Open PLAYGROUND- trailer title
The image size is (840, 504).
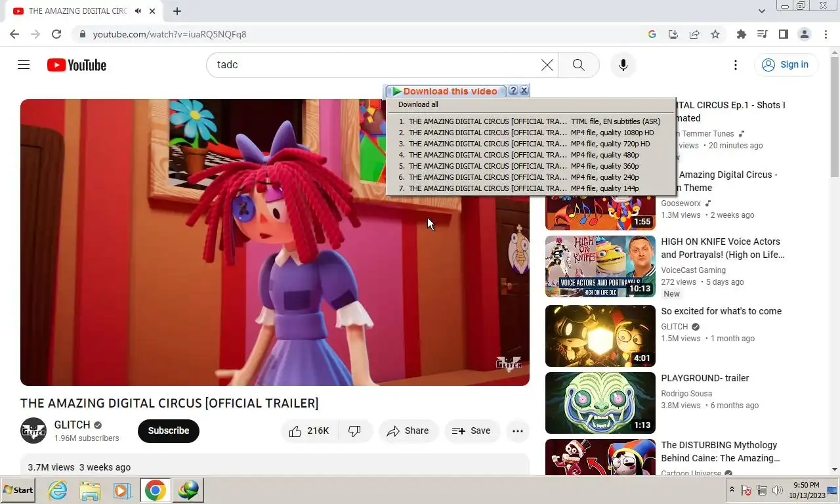(705, 378)
